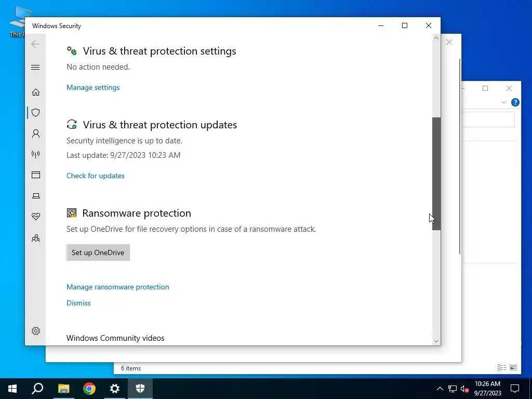532x399 pixels.
Task: Open Settings from the taskbar
Action: tap(115, 389)
